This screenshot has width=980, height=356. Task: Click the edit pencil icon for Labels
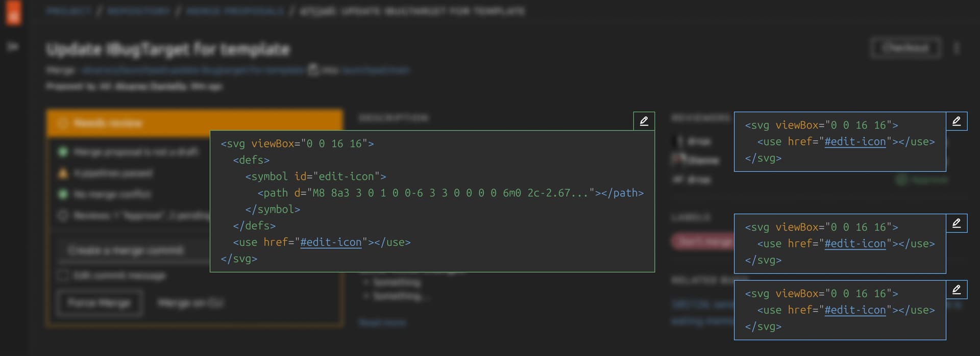pyautogui.click(x=957, y=223)
